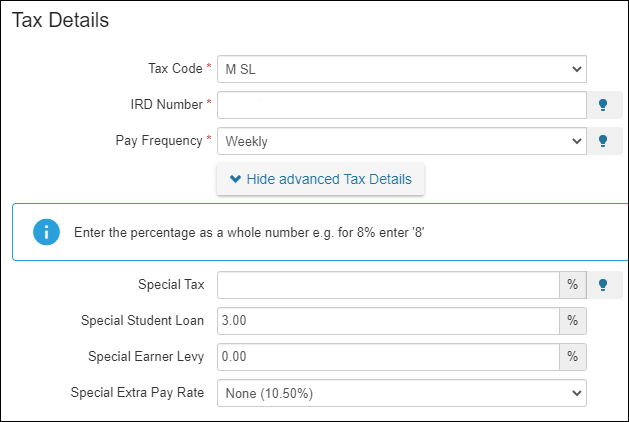Image resolution: width=629 pixels, height=422 pixels.
Task: Click the Tax Details heading
Action: [61, 20]
